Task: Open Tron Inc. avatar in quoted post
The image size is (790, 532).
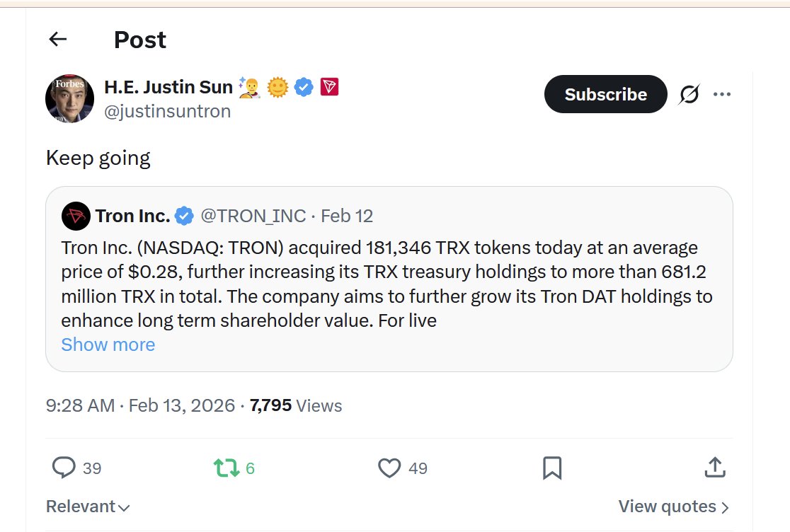Action: click(76, 216)
